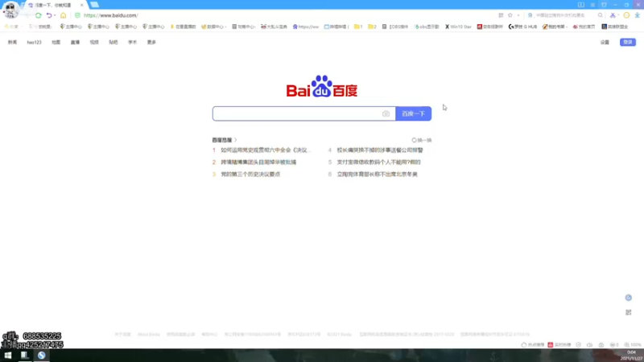Open a new tab with the plus button

94,5
